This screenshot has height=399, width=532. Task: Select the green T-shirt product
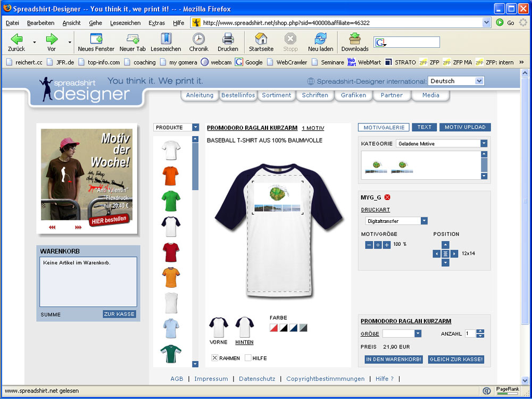(x=171, y=201)
